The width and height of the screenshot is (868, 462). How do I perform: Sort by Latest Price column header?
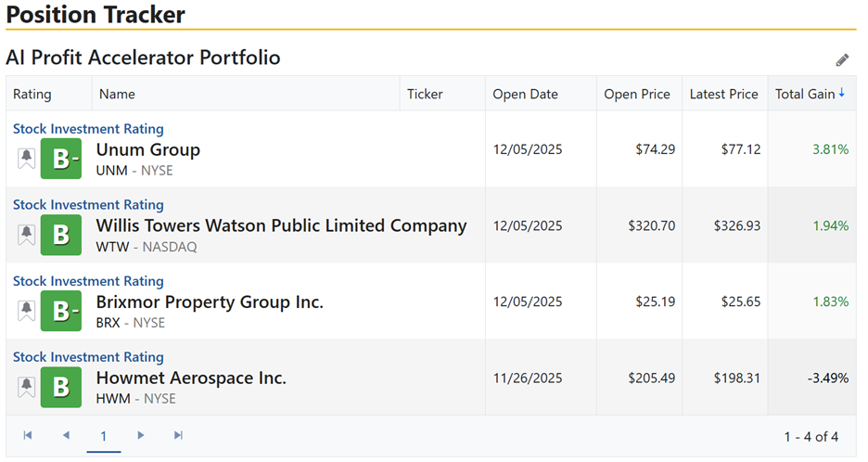click(x=723, y=94)
